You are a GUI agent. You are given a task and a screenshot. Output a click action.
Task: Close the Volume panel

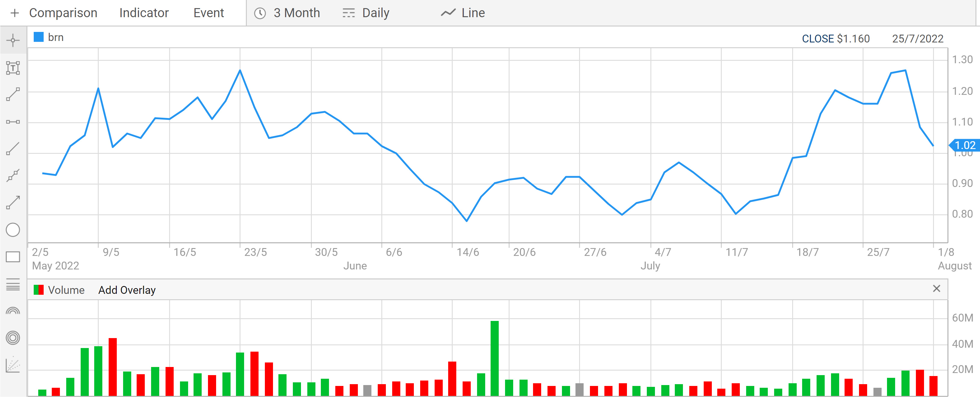pyautogui.click(x=937, y=289)
